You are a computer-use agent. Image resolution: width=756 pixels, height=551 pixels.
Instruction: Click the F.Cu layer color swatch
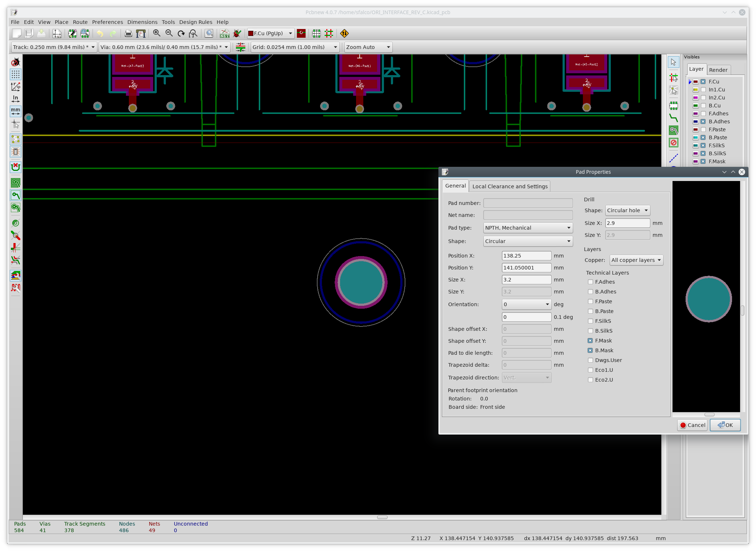[695, 82]
